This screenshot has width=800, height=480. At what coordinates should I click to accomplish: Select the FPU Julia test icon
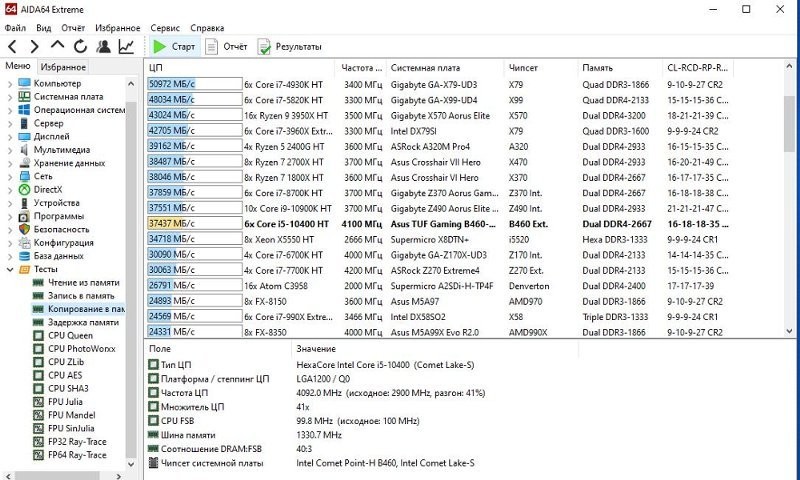click(38, 401)
